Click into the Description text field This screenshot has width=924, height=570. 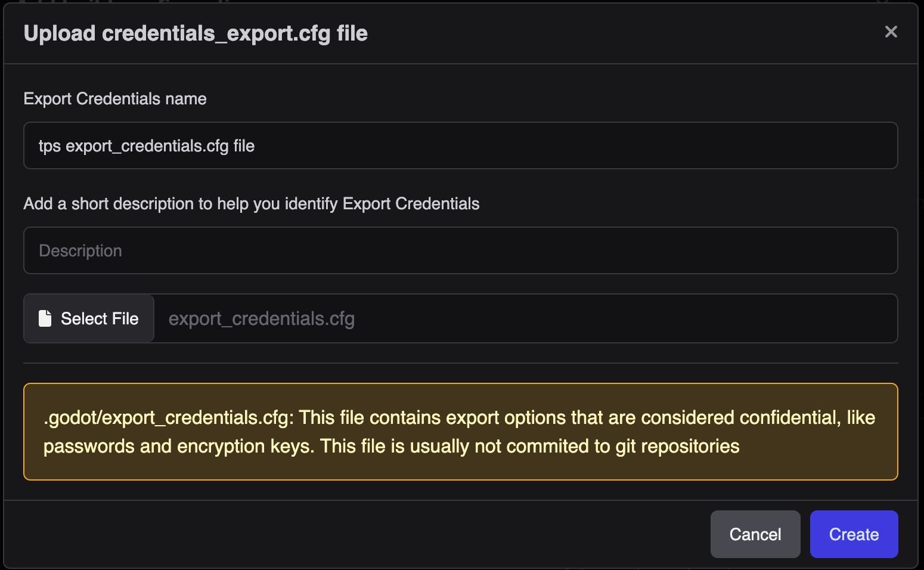point(461,250)
